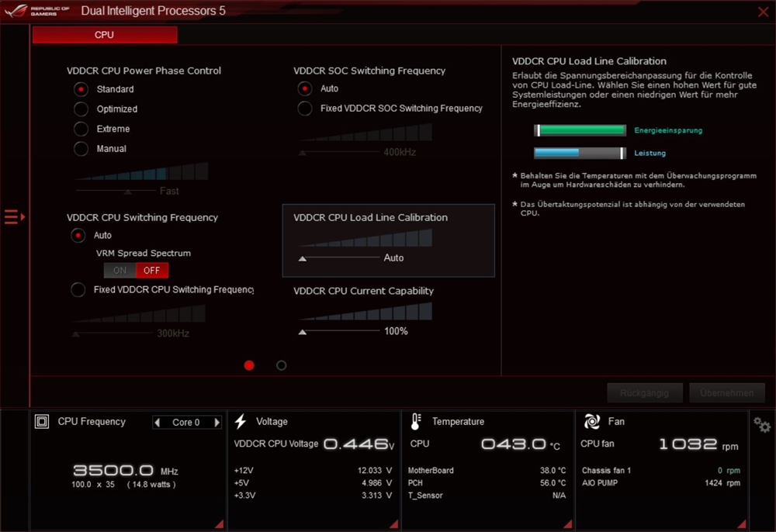
Task: Click the +12V voltage row
Action: (x=313, y=470)
